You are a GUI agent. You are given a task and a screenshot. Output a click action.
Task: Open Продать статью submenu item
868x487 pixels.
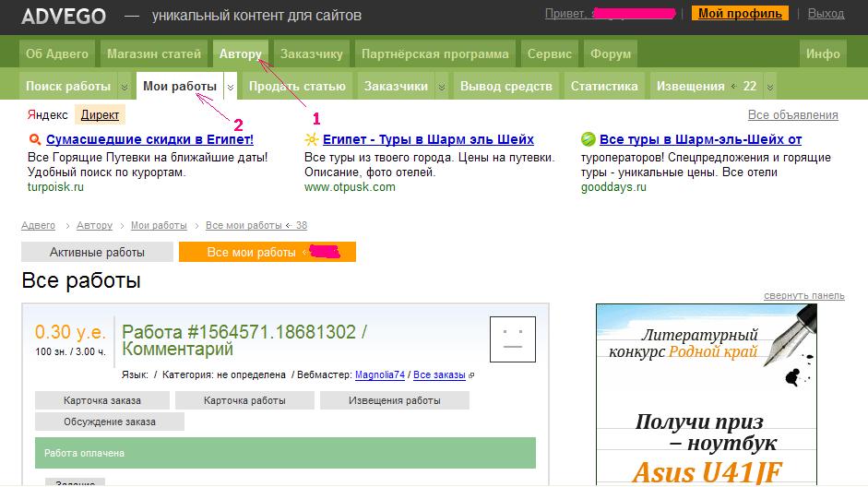[x=297, y=87]
